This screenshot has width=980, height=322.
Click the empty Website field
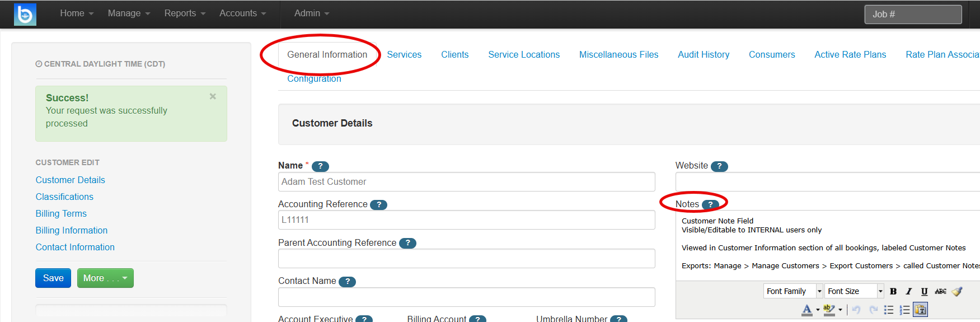tap(828, 182)
